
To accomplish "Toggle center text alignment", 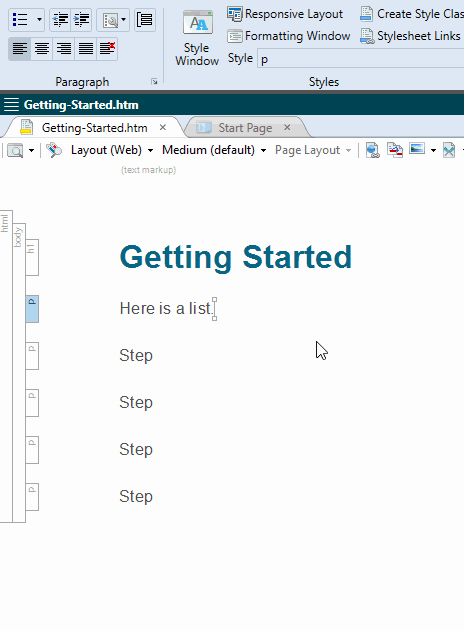I will [42, 49].
